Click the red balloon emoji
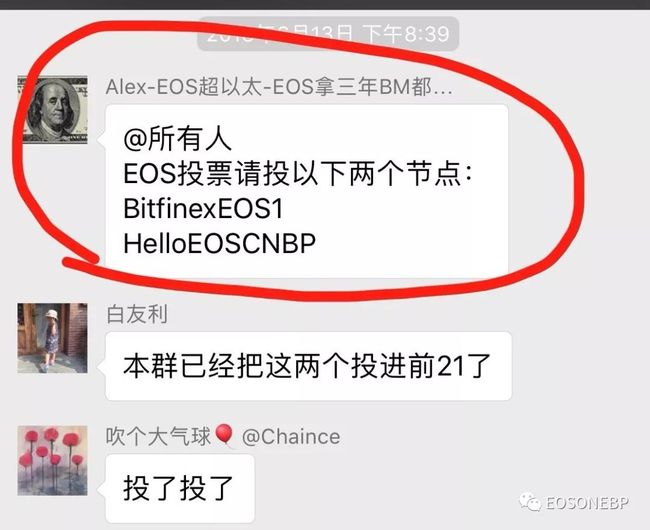 [224, 435]
